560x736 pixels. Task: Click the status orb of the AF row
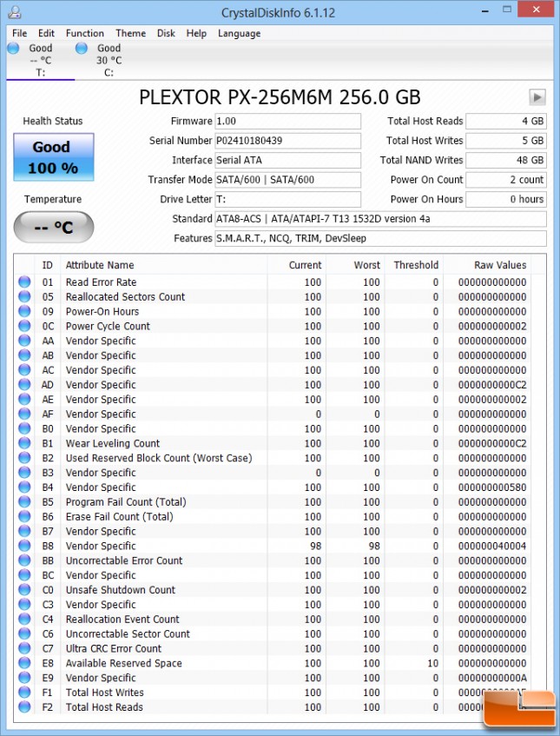click(x=24, y=414)
